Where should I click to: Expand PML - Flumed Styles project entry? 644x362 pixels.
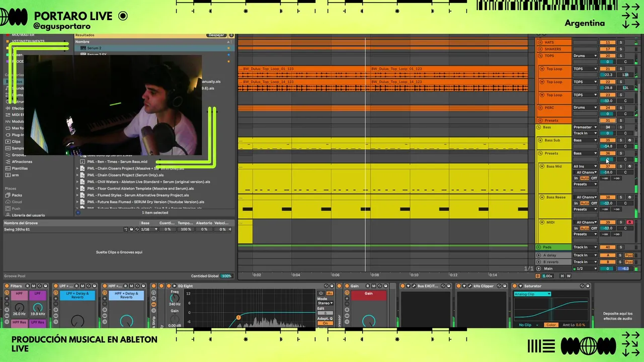(77, 195)
